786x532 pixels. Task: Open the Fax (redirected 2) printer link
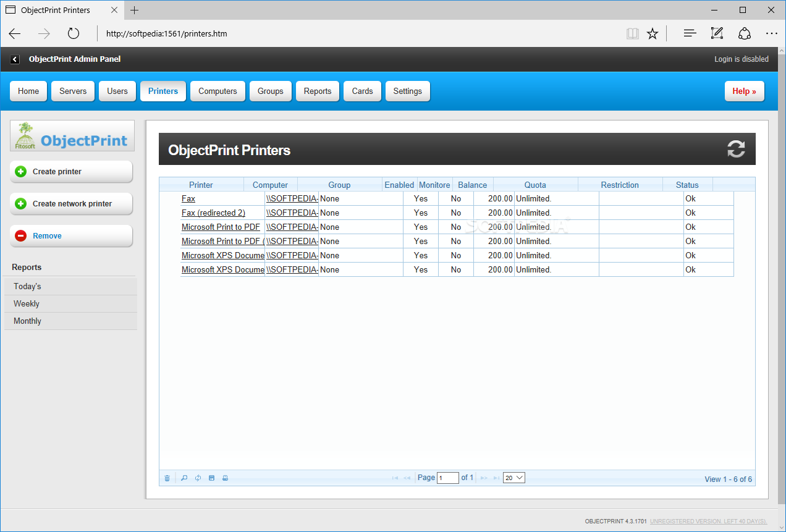pos(213,213)
